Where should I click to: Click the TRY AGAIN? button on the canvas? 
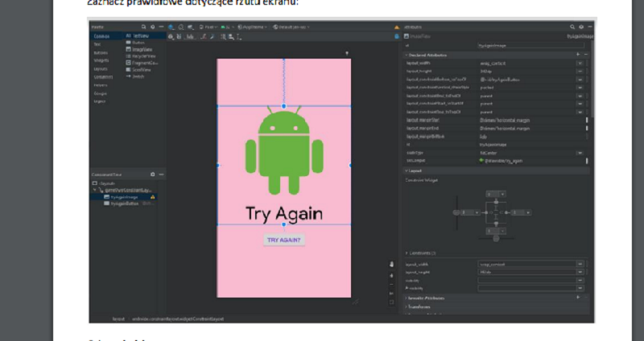tap(284, 240)
